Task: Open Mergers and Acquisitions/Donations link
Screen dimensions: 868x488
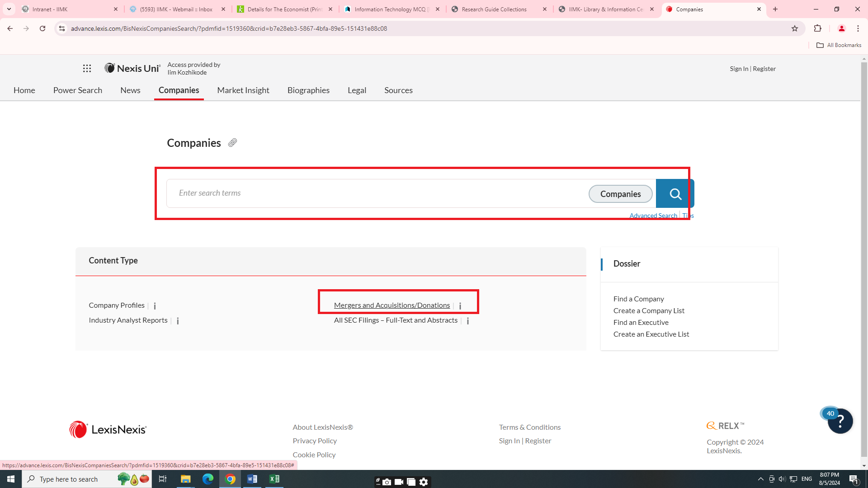Action: [392, 305]
